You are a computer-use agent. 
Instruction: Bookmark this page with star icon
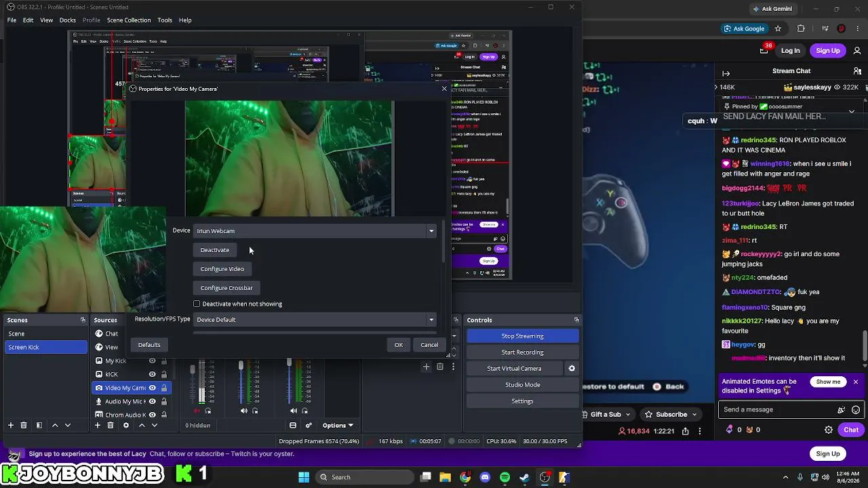tap(778, 28)
